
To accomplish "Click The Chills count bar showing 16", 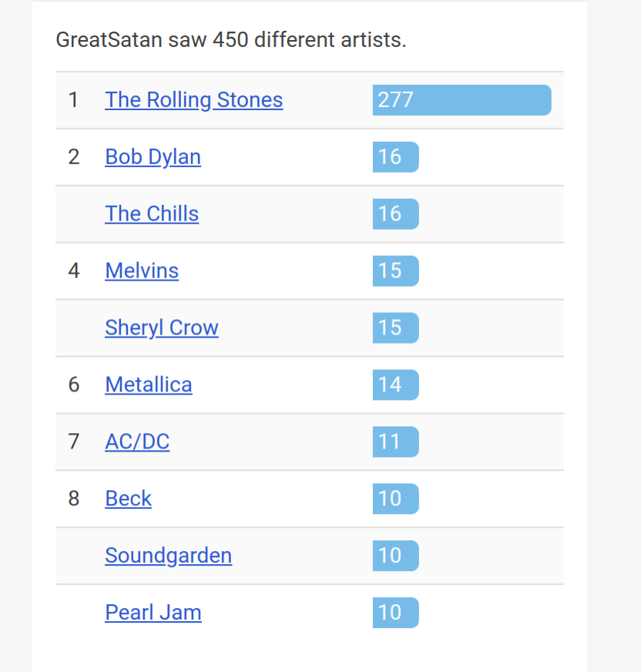I will point(395,214).
